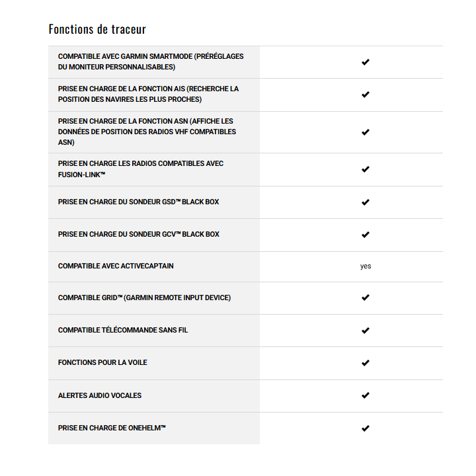Screen dimensions: 476x476
Task: Click the 'Prise en charge du sondeur GSD' label
Action: 138,202
